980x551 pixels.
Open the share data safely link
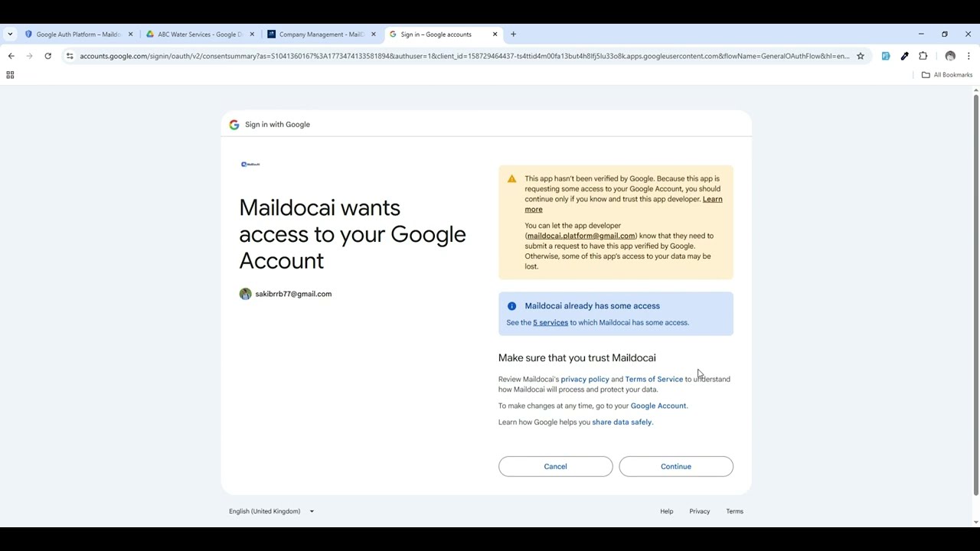[x=622, y=422]
